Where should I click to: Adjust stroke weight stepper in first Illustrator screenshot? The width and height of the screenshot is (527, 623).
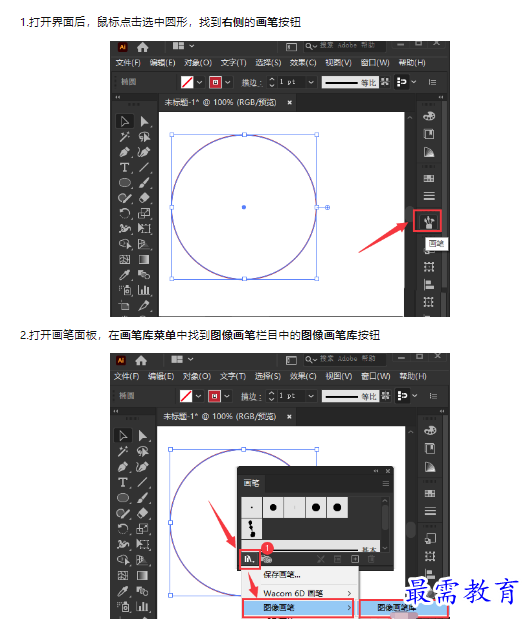click(271, 82)
